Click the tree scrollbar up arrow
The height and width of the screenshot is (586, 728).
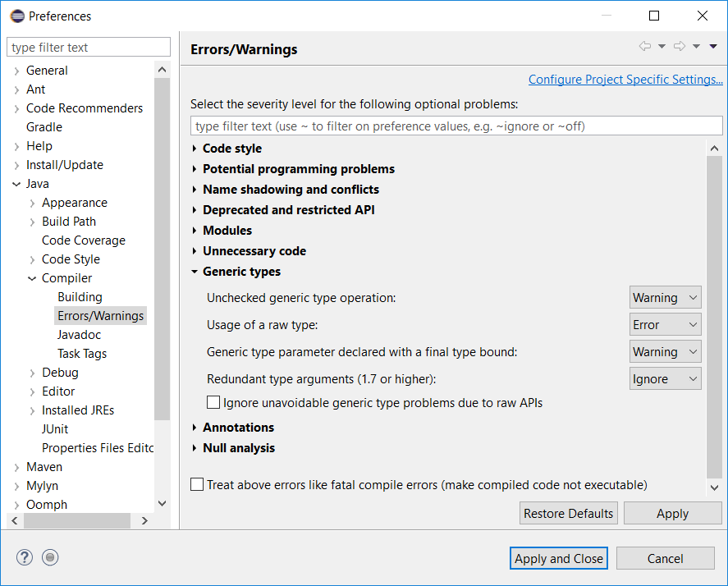click(x=162, y=70)
